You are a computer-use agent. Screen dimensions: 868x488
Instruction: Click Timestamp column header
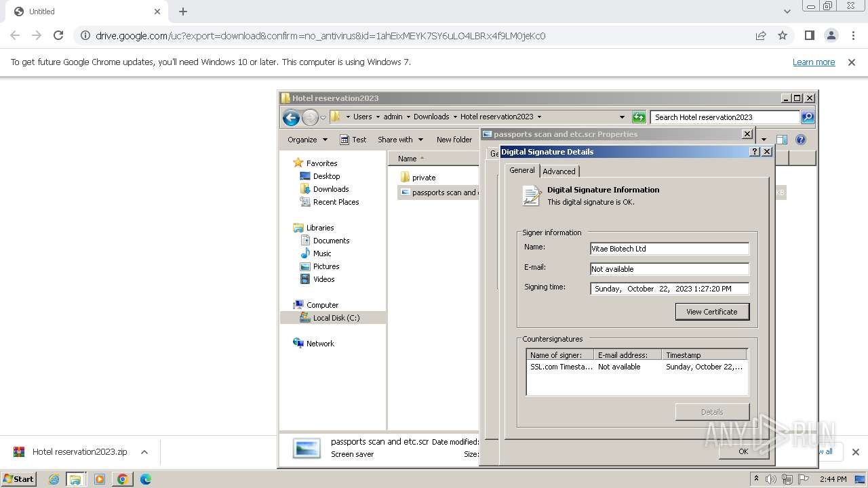tap(705, 355)
